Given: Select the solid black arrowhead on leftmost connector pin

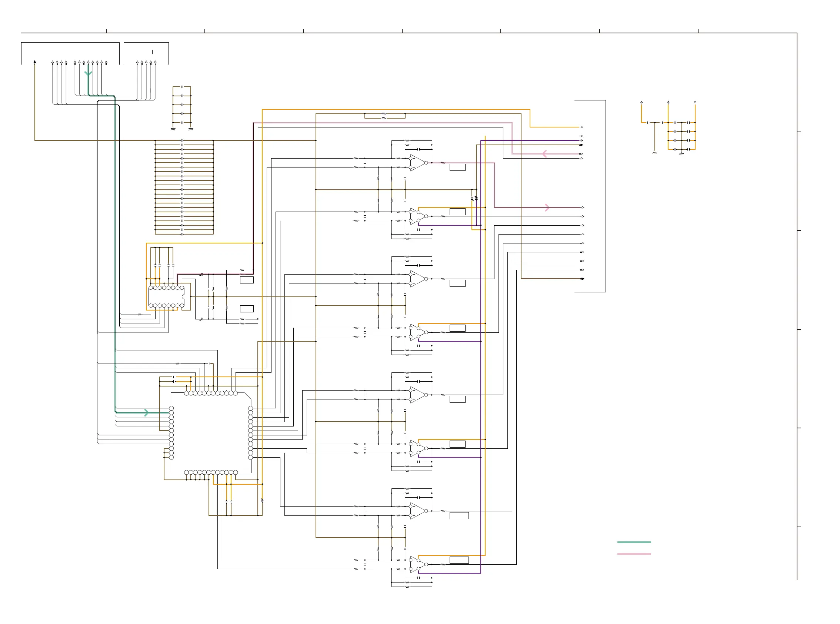Looking at the screenshot, I should click(x=35, y=62).
